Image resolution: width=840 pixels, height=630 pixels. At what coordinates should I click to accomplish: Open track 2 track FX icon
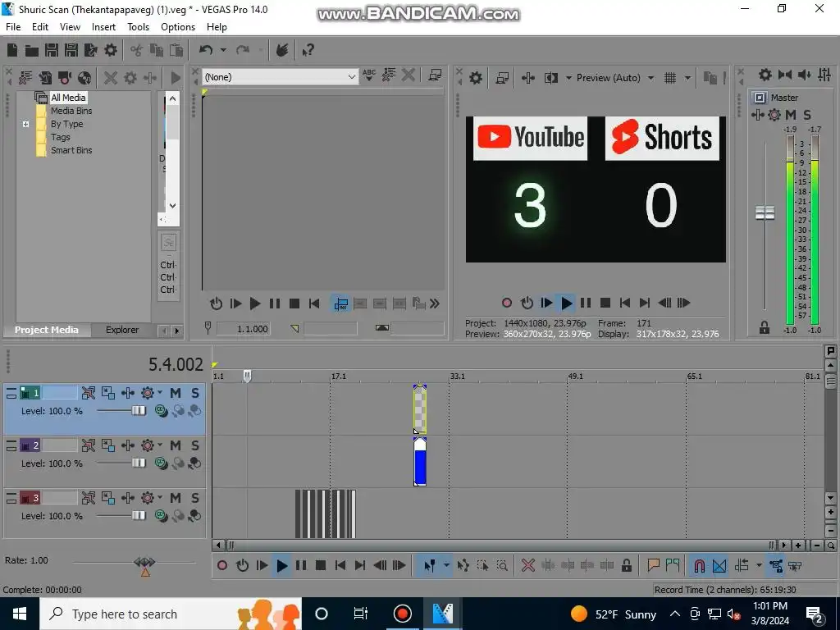148,445
